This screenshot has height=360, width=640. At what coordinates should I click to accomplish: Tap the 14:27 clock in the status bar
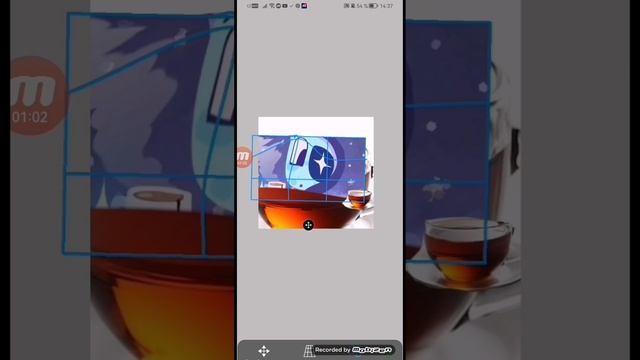click(386, 6)
